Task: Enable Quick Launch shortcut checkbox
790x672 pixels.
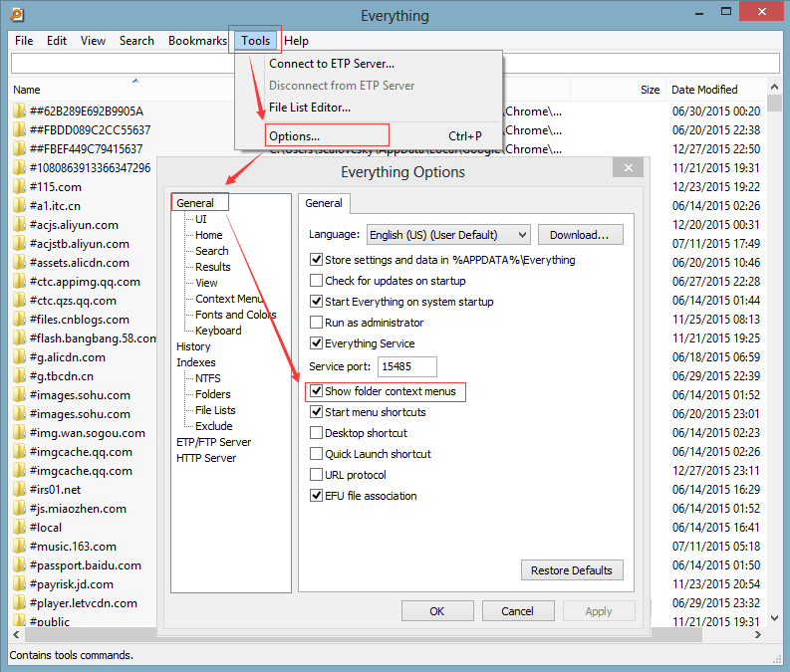Action: [x=316, y=454]
